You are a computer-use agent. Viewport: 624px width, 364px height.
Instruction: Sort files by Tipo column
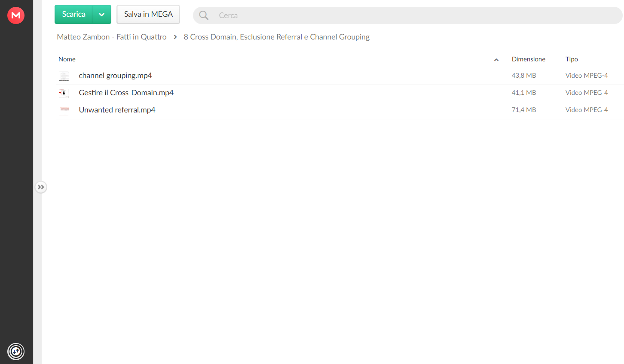[572, 59]
